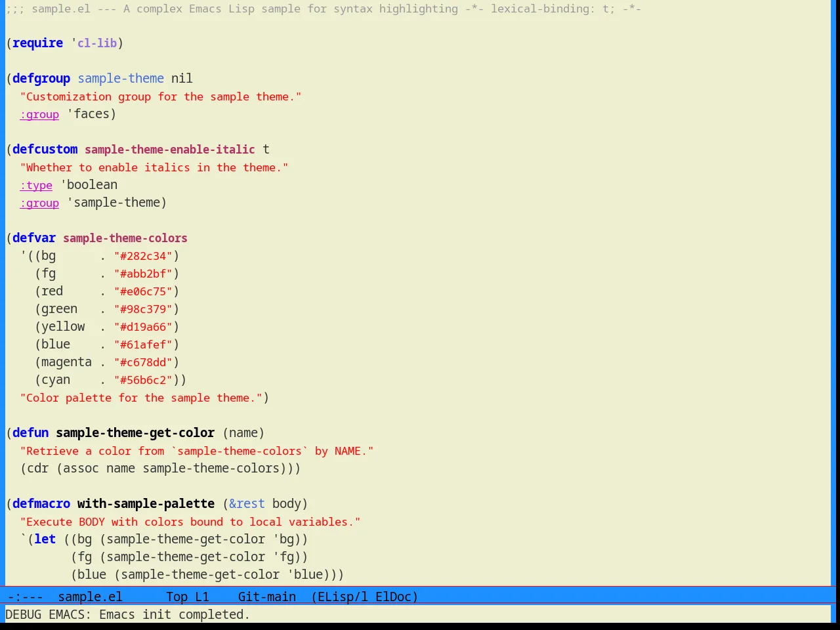Click the 'require' keyword

pos(38,43)
